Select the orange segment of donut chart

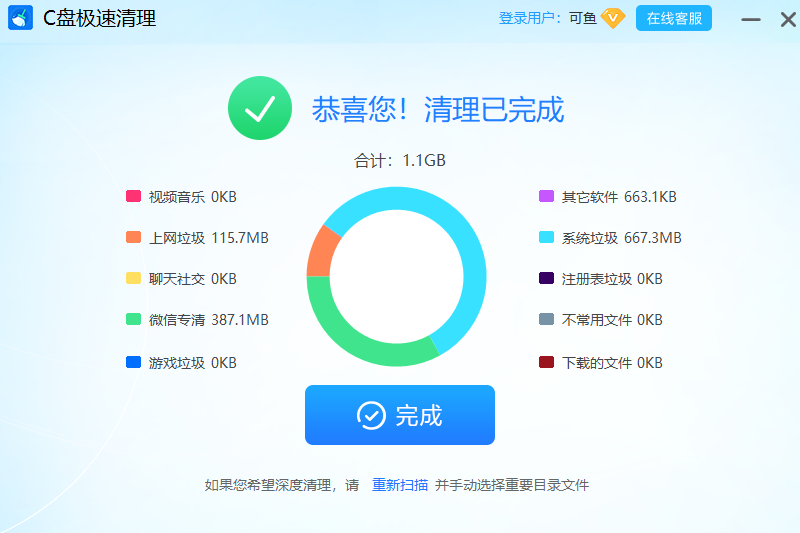(320, 252)
